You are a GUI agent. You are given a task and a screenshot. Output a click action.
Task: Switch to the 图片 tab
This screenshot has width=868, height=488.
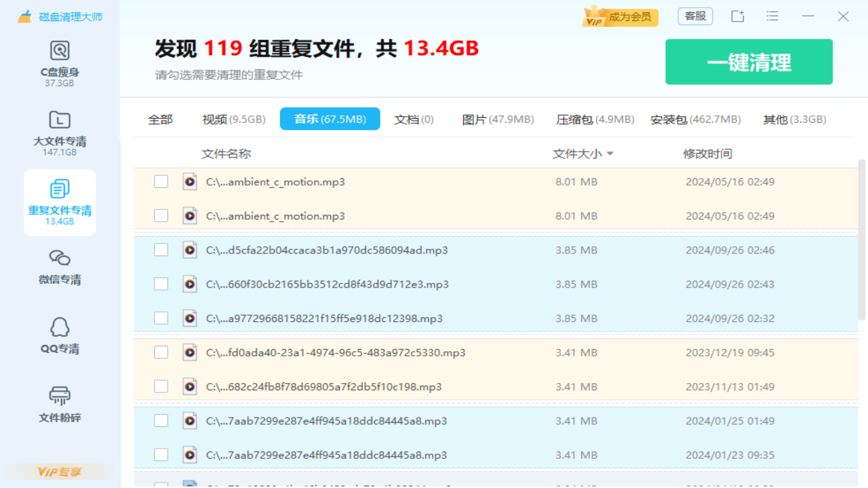click(497, 119)
